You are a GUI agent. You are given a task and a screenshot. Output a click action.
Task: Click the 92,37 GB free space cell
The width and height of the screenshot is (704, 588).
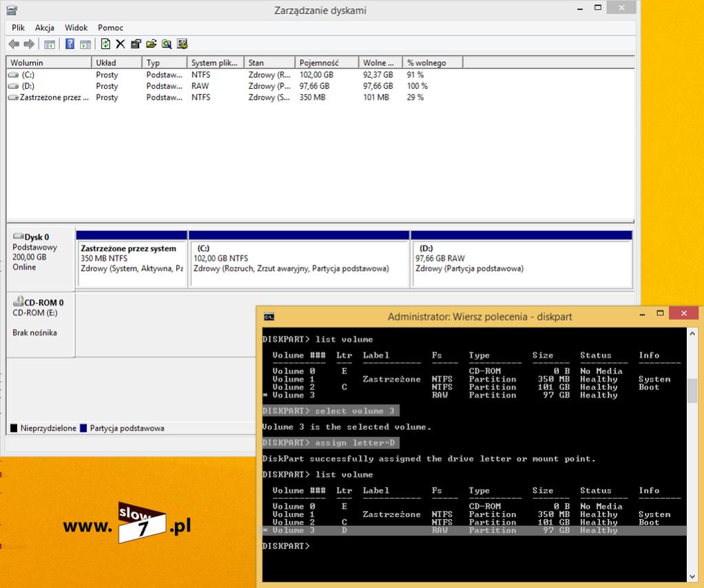[x=378, y=75]
